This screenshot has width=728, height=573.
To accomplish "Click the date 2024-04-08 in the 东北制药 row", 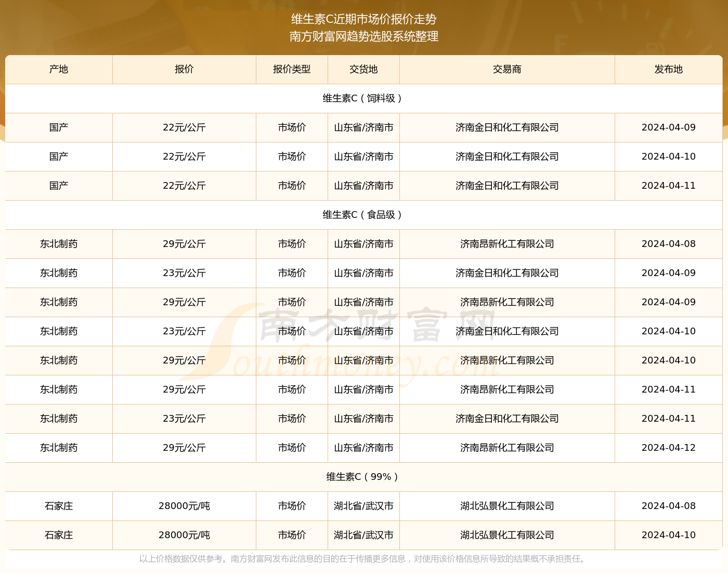I will click(x=669, y=244).
